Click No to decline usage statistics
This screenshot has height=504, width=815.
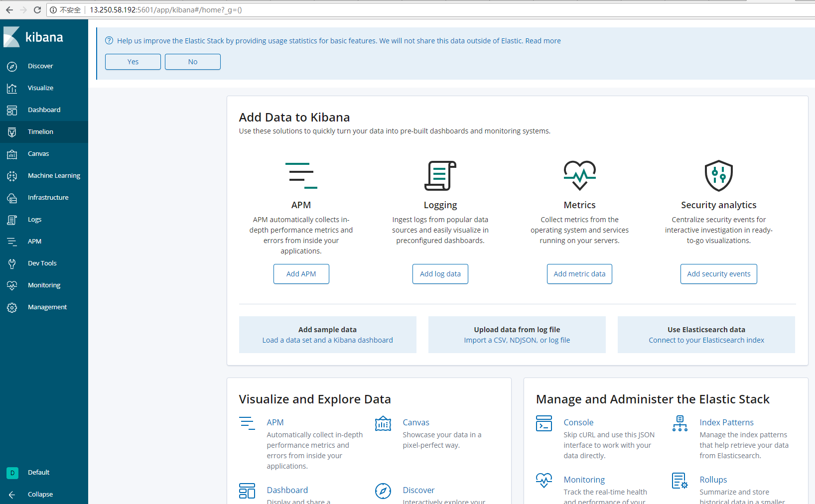pos(193,62)
